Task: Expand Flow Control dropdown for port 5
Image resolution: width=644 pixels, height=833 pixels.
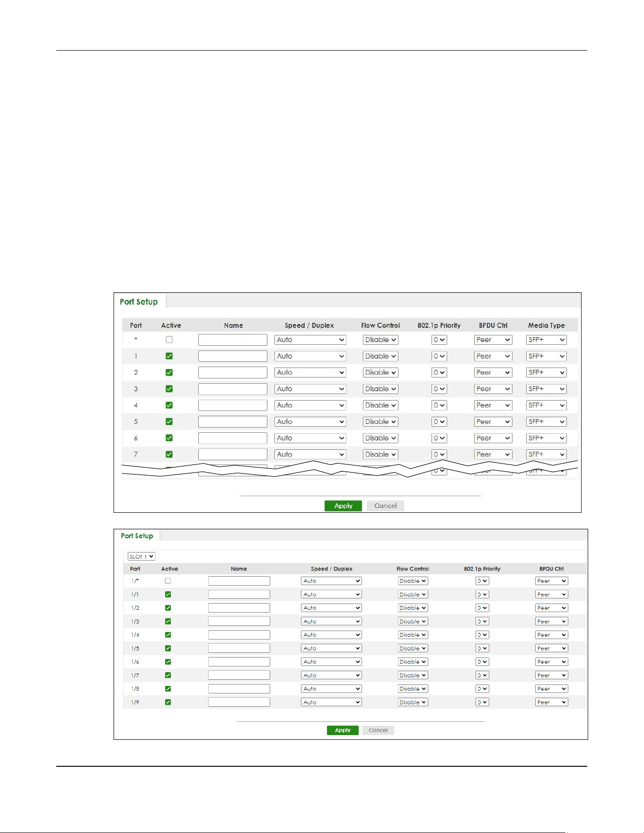Action: point(380,421)
